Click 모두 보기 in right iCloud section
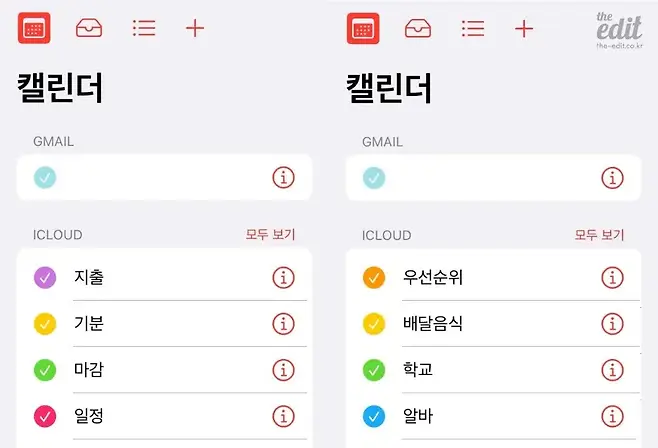The height and width of the screenshot is (448, 658). tap(599, 235)
